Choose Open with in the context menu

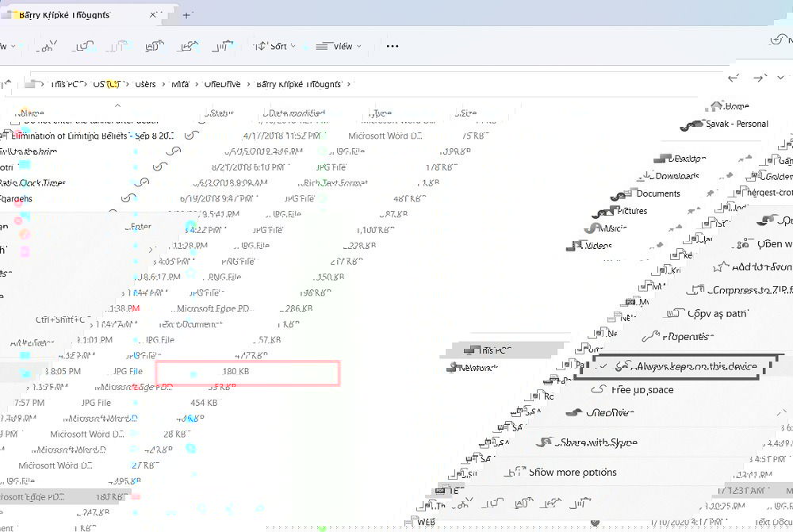764,244
